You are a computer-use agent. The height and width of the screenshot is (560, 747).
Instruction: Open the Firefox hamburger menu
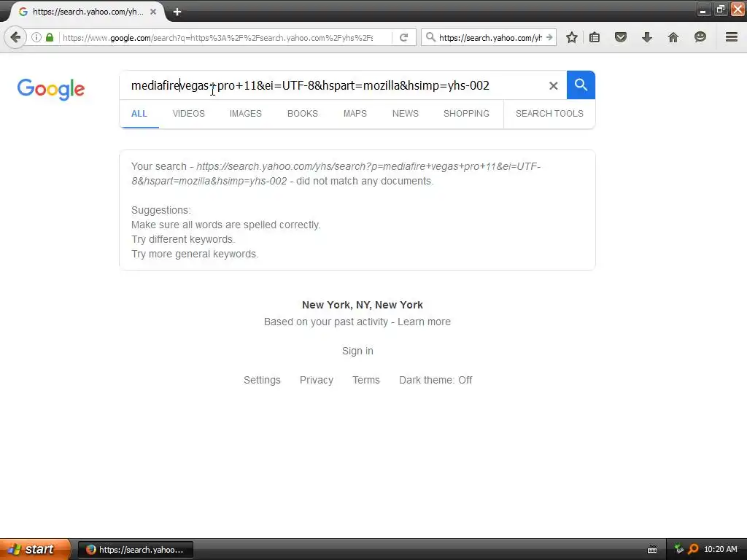(x=731, y=37)
